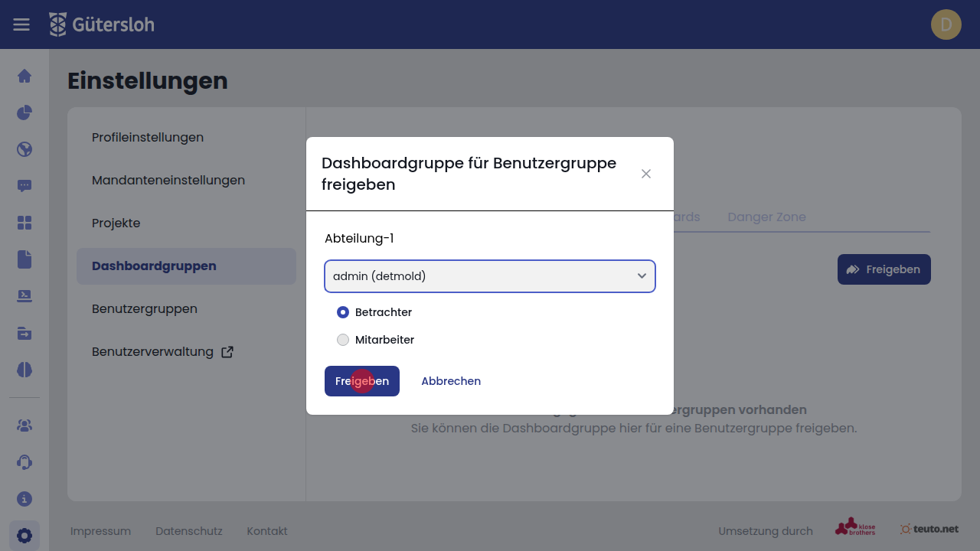Open the Benutzerverwaltung external link
Screen dimensions: 980x551
[162, 352]
